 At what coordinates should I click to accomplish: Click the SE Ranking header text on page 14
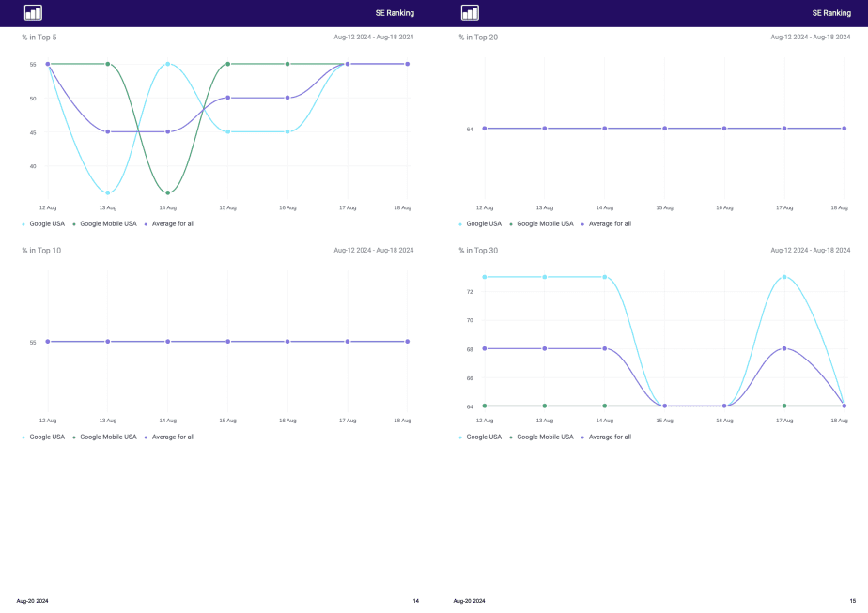(395, 13)
